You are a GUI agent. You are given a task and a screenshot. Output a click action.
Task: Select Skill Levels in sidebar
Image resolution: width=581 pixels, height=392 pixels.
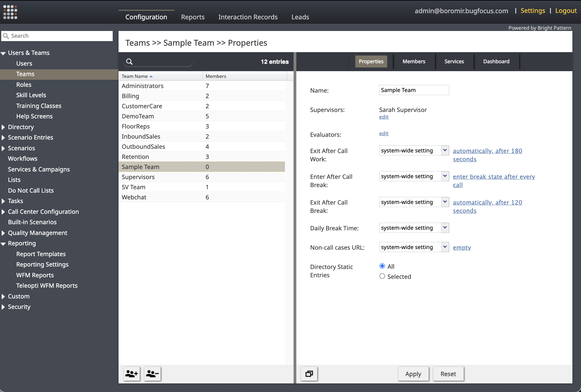[x=31, y=95]
